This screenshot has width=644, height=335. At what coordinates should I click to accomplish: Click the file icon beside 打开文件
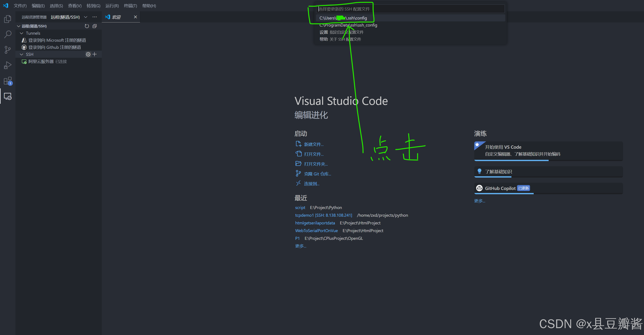coord(298,154)
